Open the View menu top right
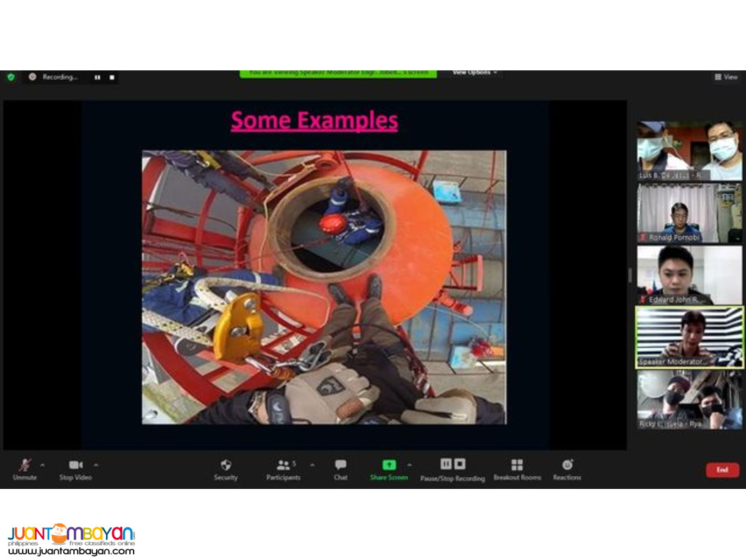The width and height of the screenshot is (746, 560). click(726, 77)
